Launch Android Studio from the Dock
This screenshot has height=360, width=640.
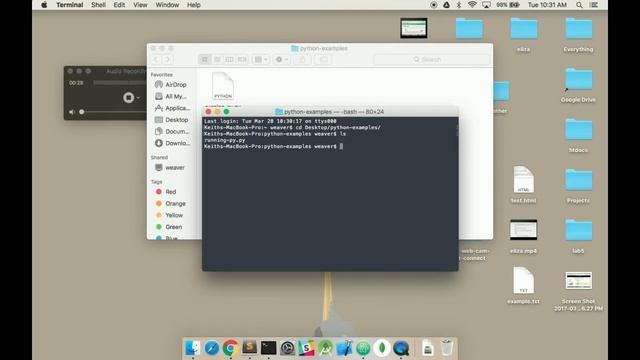coord(325,348)
